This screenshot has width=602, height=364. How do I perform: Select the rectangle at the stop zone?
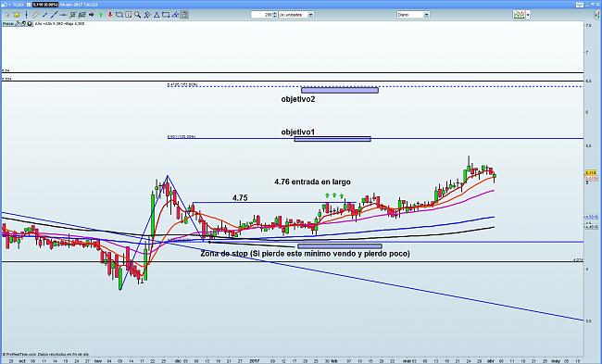340,246
